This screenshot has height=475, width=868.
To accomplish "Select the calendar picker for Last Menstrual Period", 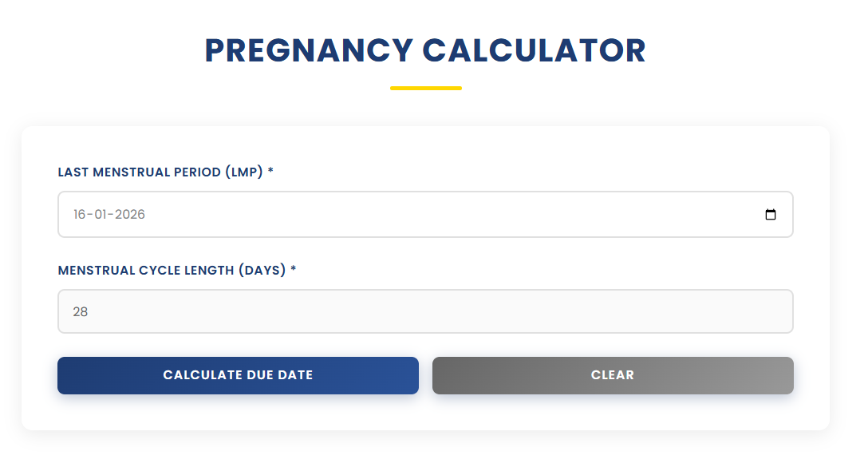I will [x=771, y=214].
